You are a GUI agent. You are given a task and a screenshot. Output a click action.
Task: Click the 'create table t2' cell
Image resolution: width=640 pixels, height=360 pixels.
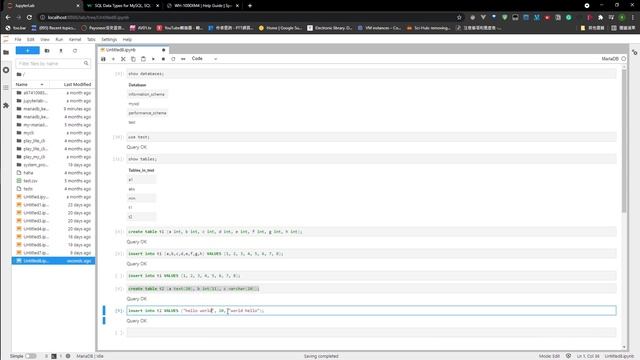pos(371,289)
